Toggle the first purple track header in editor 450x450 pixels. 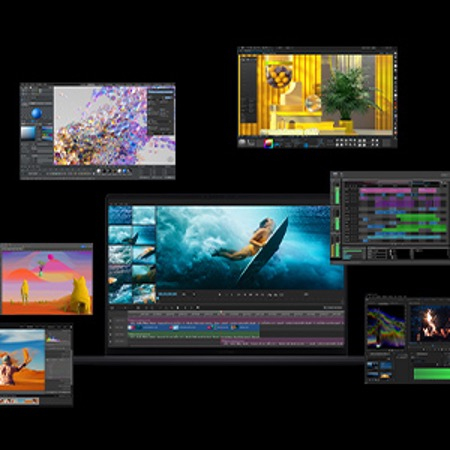click(111, 321)
